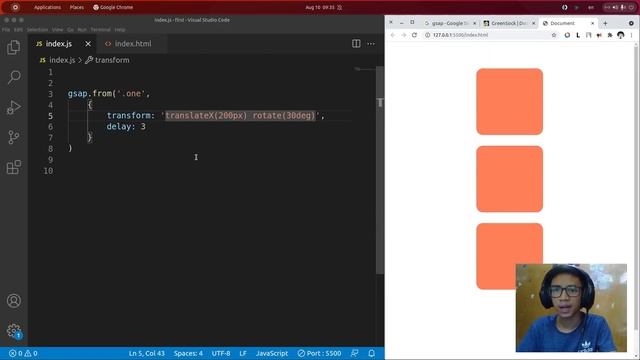Open the Run and Debug view
Viewport: 640px width, 360px height.
[x=13, y=107]
